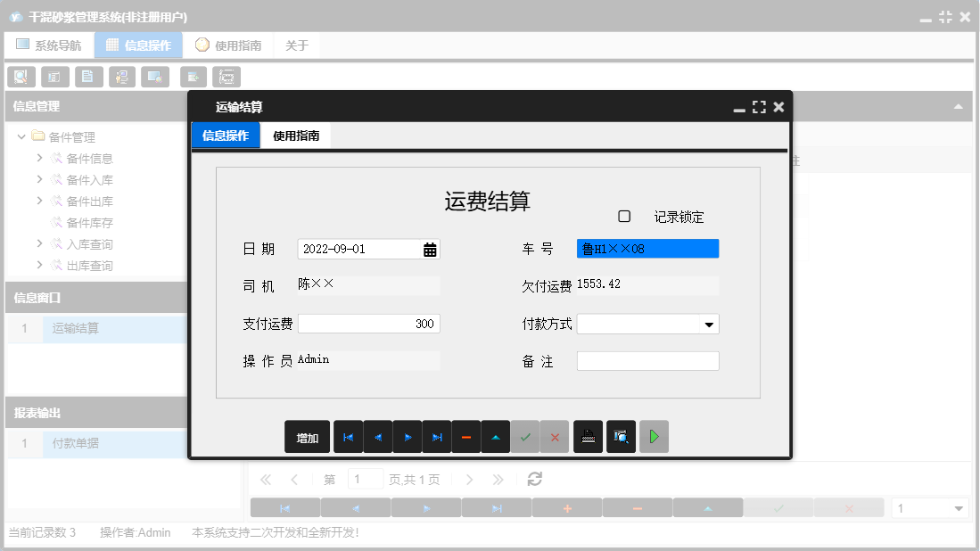Screen dimensions: 980x551
Task: Navigate to the last record in the dialog
Action: [x=437, y=436]
